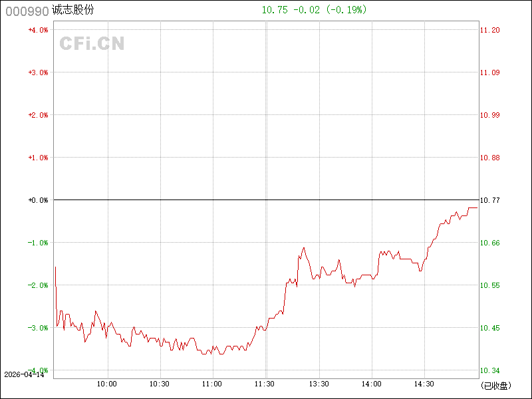The height and width of the screenshot is (399, 532).
Task: Click the +0.0% baseline axis label
Action: [38, 200]
